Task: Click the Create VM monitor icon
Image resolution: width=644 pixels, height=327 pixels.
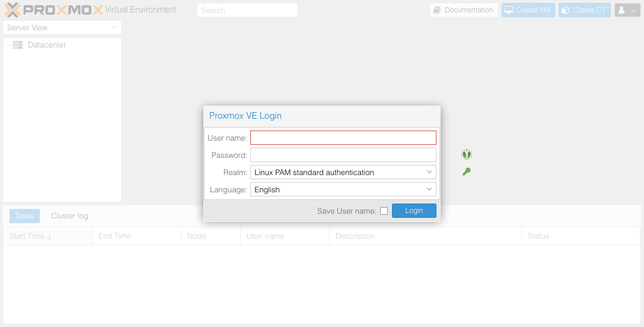Action: click(x=509, y=10)
